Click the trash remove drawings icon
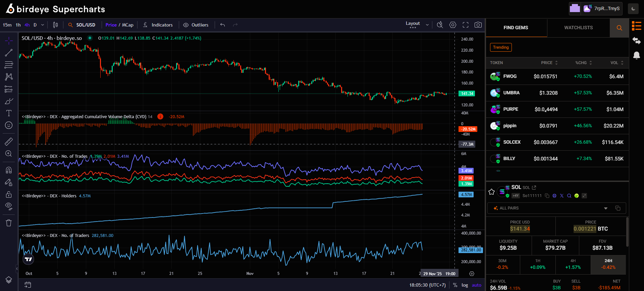 point(9,223)
